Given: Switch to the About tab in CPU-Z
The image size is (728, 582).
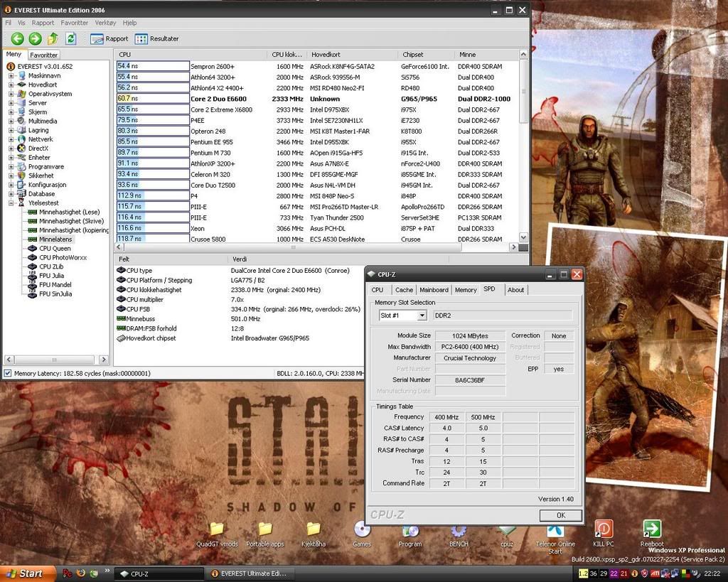Looking at the screenshot, I should [515, 290].
